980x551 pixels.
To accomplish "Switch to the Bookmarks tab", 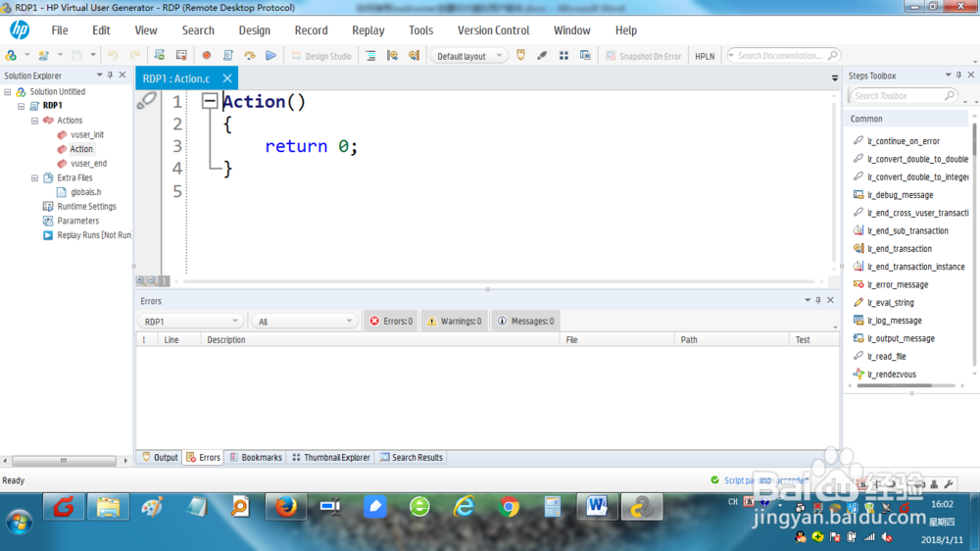I will (x=256, y=457).
